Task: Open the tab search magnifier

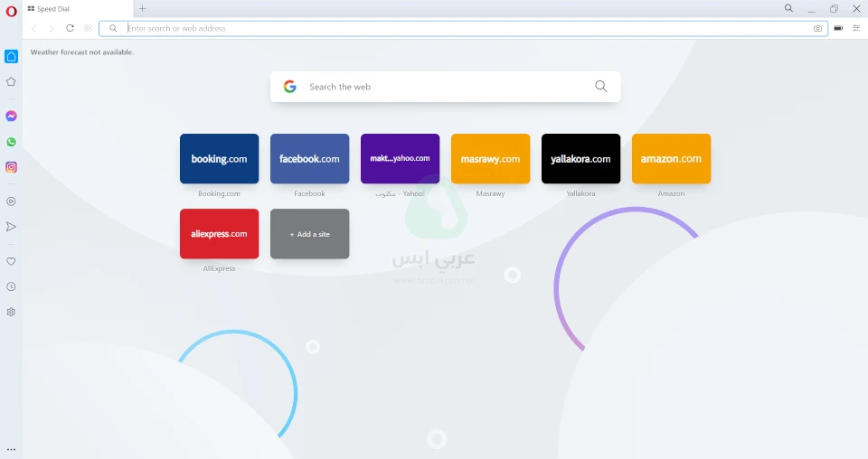Action: (788, 9)
